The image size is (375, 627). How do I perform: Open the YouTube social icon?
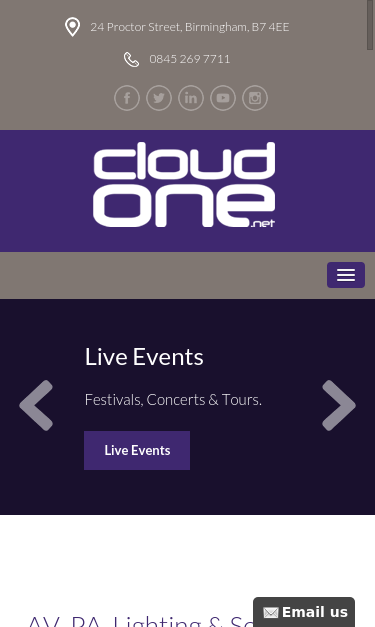click(x=223, y=98)
